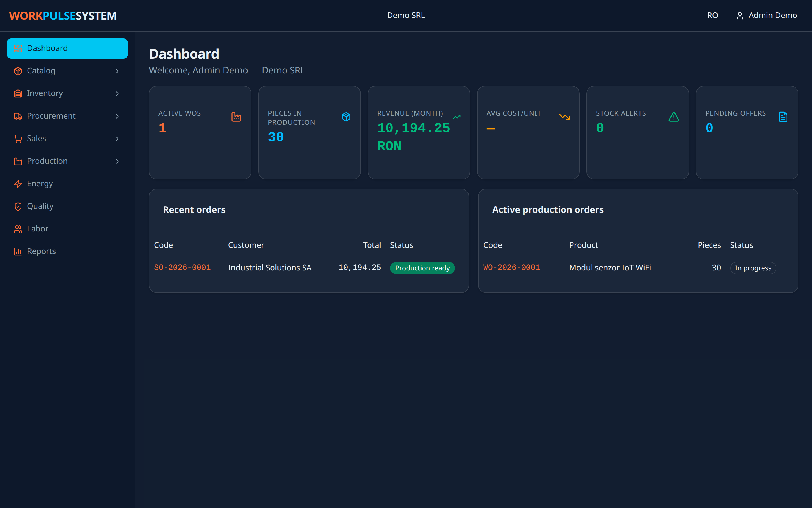Click document icon on Pending Offers card
Image resolution: width=812 pixels, height=508 pixels.
tap(783, 117)
